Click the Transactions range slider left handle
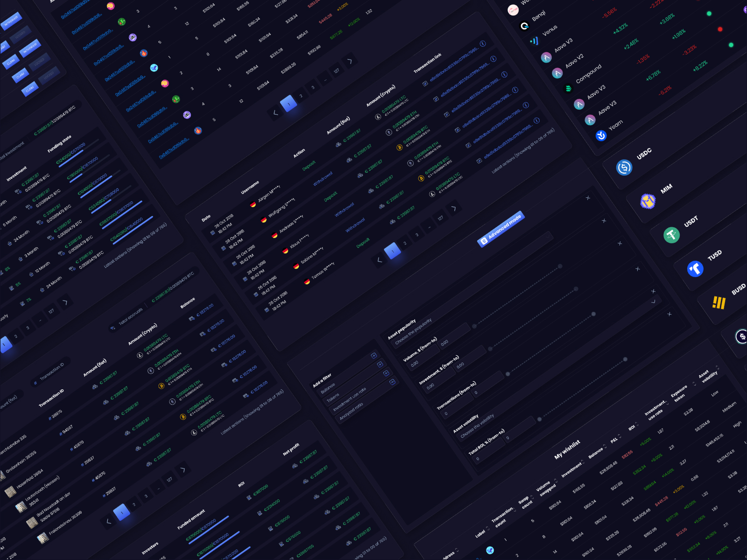Viewport: 747px width, 560px height. (x=507, y=374)
